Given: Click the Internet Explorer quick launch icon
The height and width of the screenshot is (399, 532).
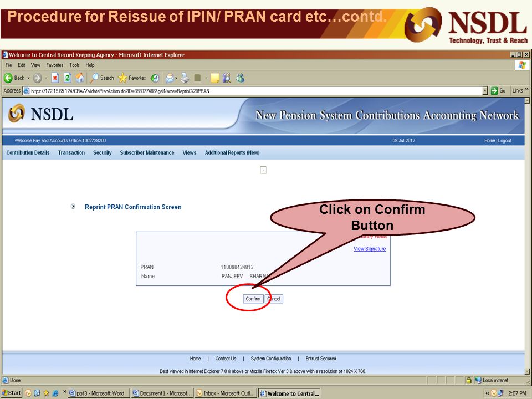Looking at the screenshot, I should (55, 393).
